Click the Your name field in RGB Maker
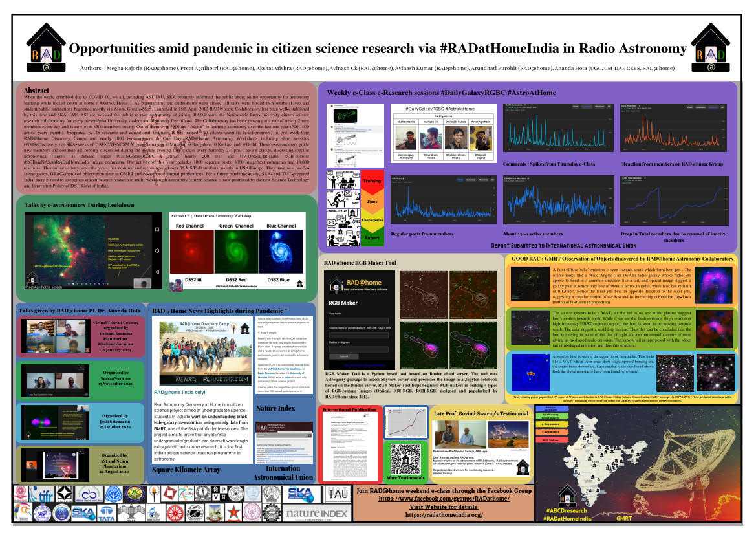This screenshot has width=756, height=535. [x=358, y=321]
